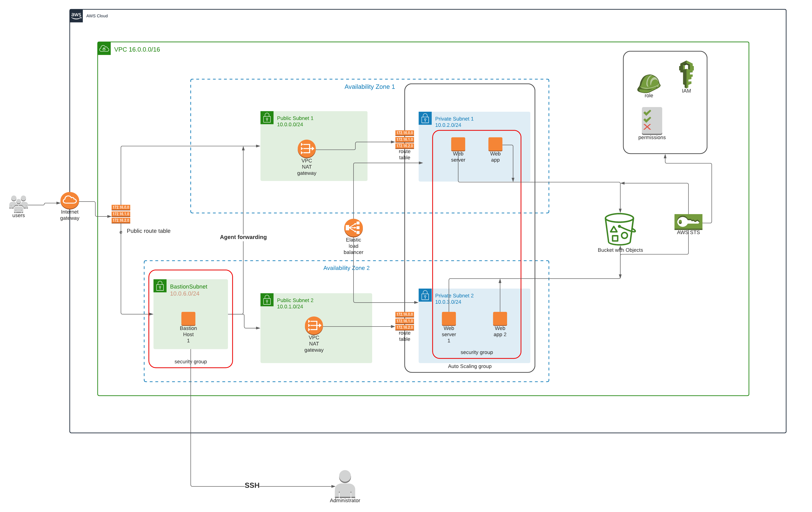This screenshot has height=512, width=812.
Task: Click the Auto Scaling group label
Action: tap(469, 366)
